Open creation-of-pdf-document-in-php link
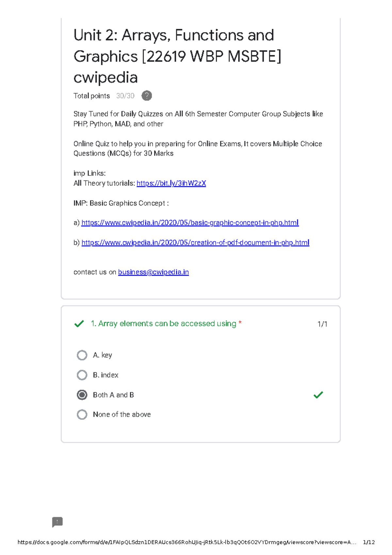 pos(195,243)
